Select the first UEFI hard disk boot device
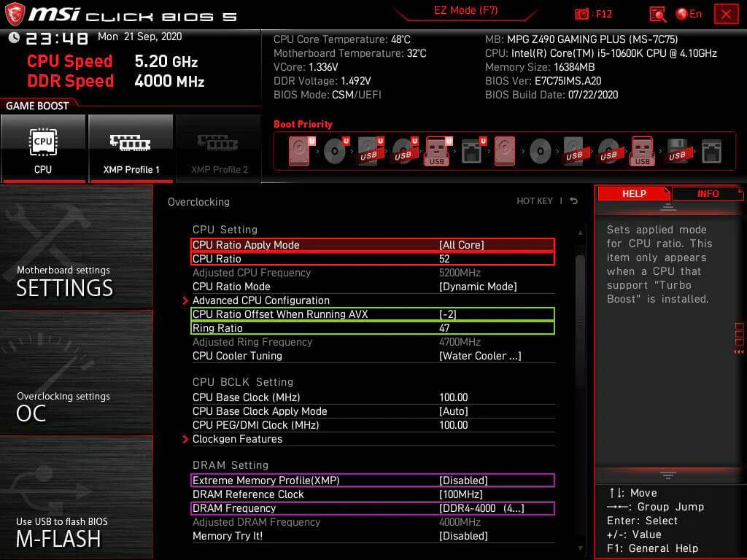747x560 pixels. (300, 151)
